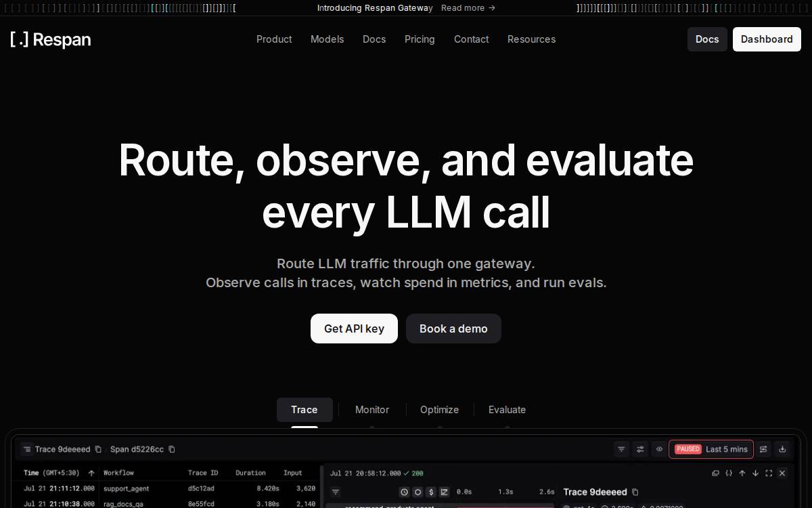Viewport: 812px width, 508px height.
Task: Go to previous trace with up arrow
Action: pyautogui.click(x=742, y=473)
